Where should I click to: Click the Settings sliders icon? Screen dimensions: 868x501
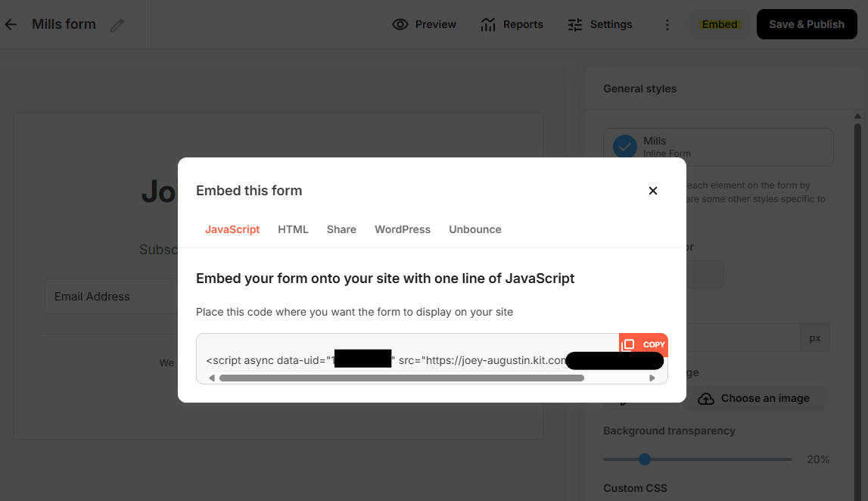(575, 24)
